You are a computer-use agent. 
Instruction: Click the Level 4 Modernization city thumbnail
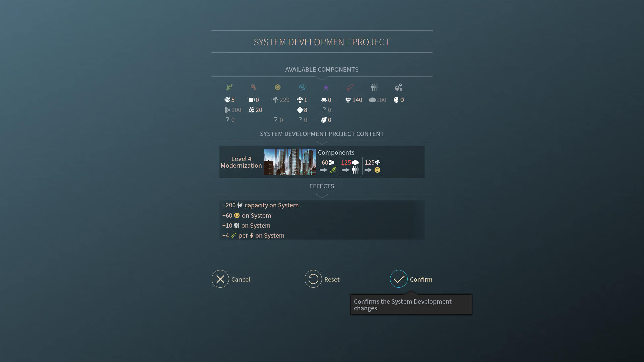tap(289, 162)
